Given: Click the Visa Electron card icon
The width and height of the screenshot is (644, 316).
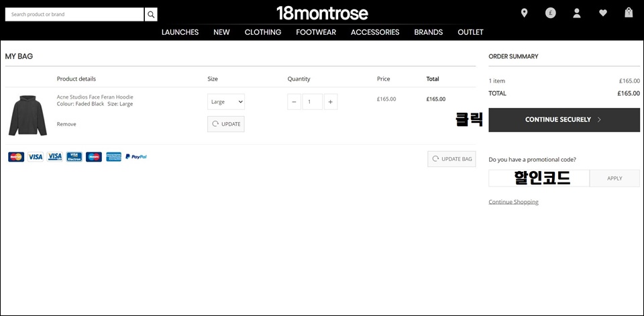Looking at the screenshot, I should [x=74, y=156].
